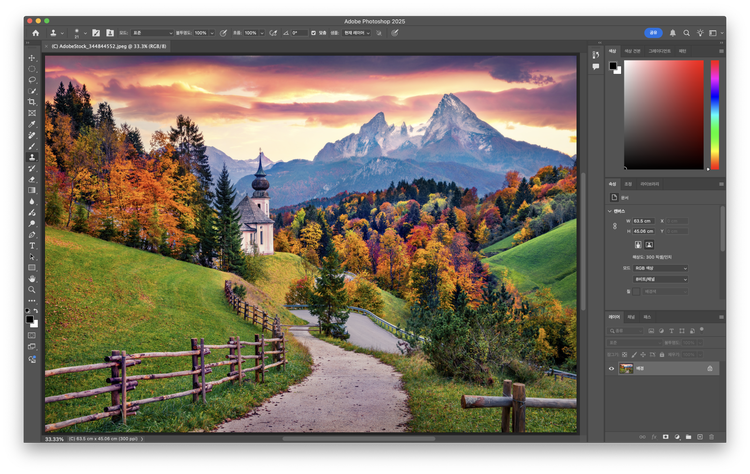
Task: Collapse the Canvas section in Properties
Action: coord(609,211)
